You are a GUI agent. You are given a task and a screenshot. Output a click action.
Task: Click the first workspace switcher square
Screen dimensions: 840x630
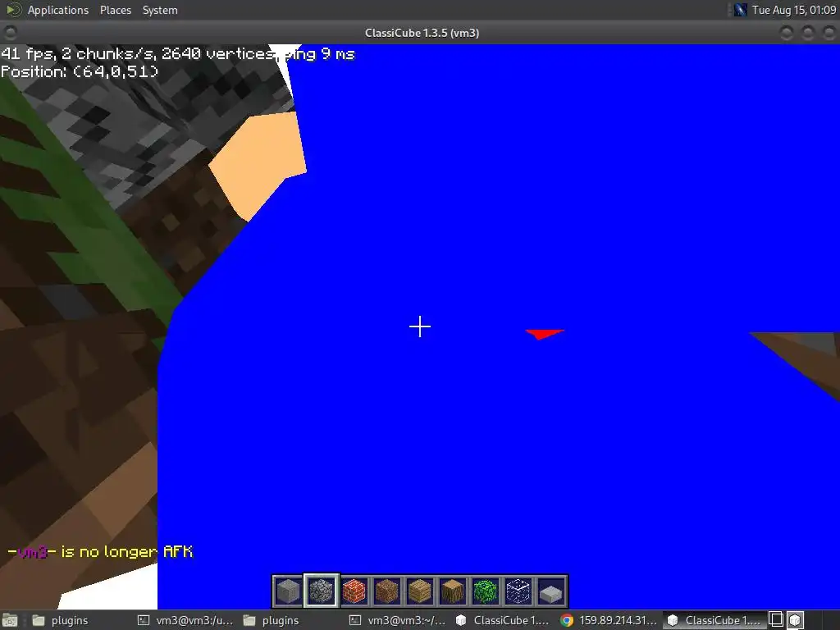click(776, 620)
